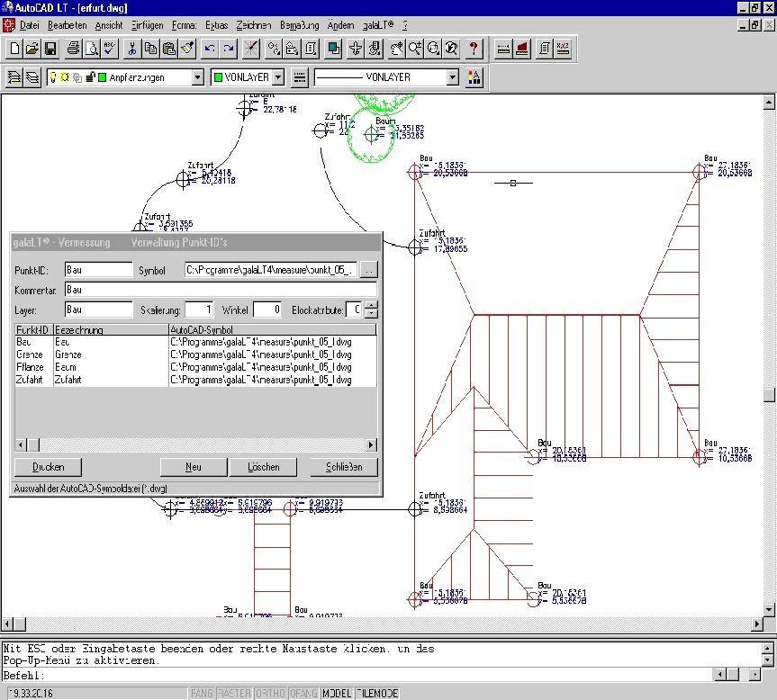
Task: Save drawing with the floppy disk icon
Action: point(50,49)
